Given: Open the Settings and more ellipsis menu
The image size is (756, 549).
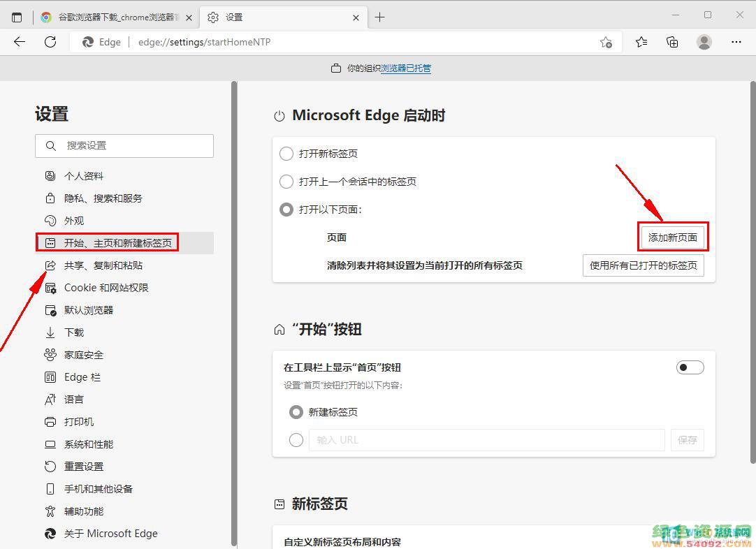Looking at the screenshot, I should pos(736,43).
